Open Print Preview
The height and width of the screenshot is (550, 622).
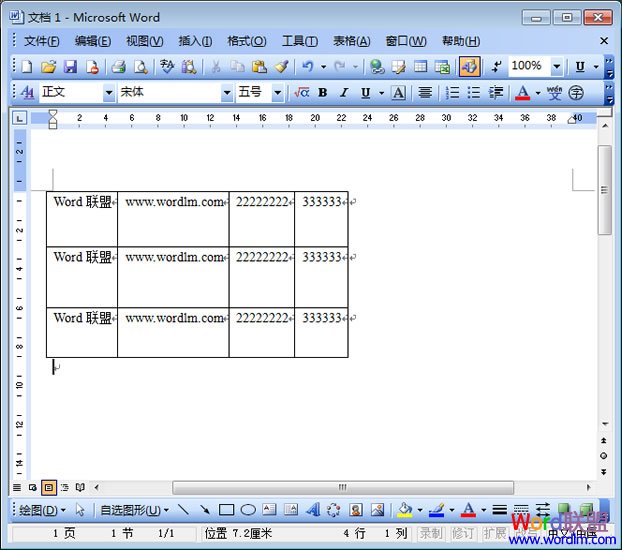point(140,67)
